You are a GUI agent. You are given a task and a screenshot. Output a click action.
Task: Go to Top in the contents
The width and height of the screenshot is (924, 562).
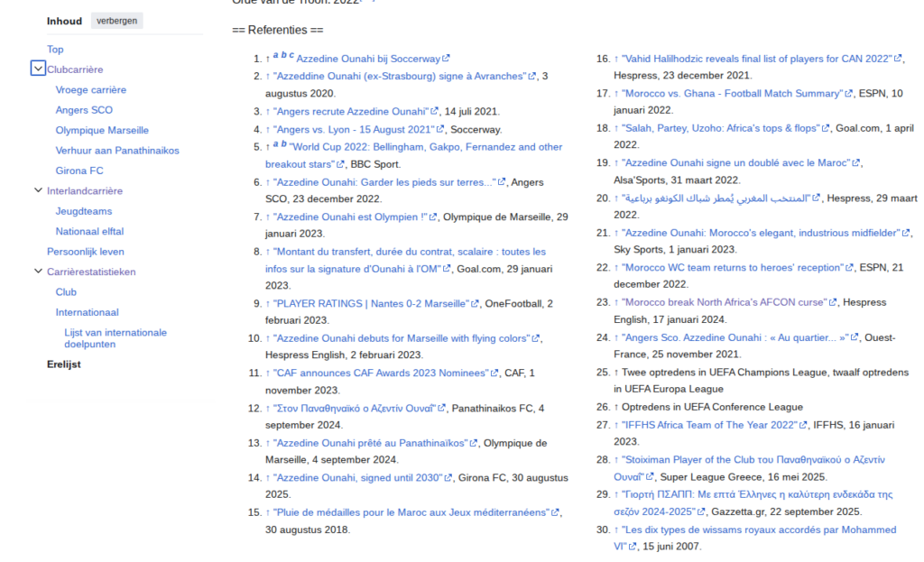click(x=55, y=50)
